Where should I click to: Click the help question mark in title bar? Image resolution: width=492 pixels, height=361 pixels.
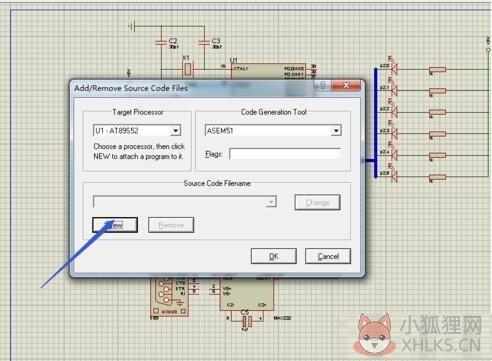(322, 85)
